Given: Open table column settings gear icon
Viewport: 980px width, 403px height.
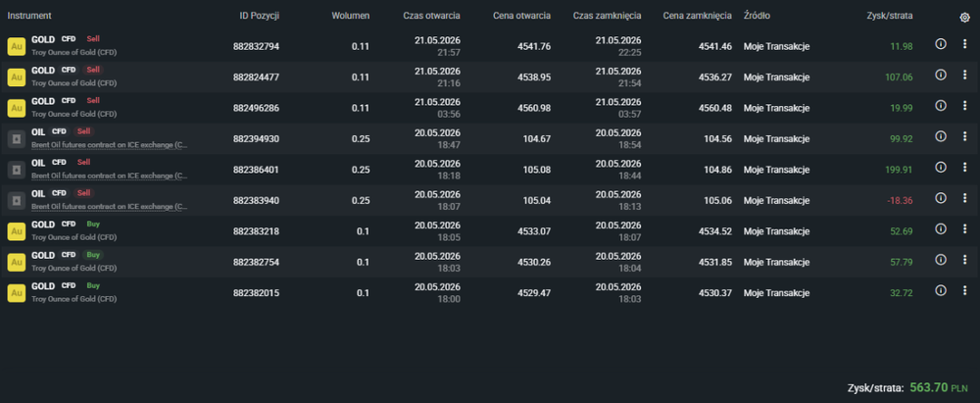Looking at the screenshot, I should pos(964,18).
